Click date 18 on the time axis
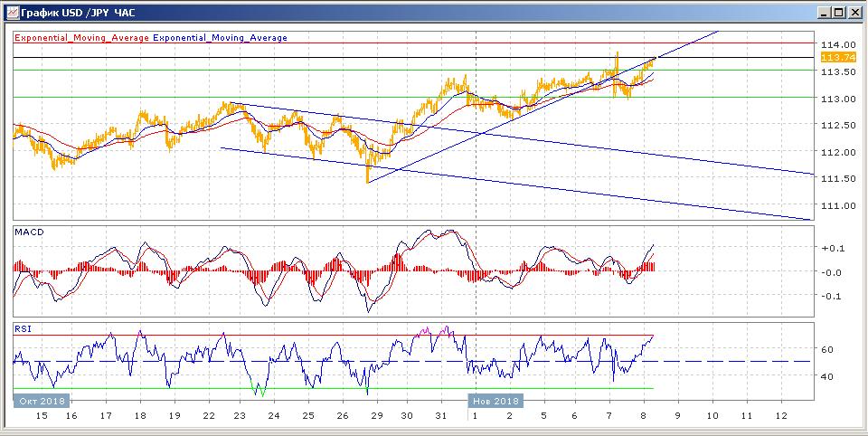 (x=140, y=416)
